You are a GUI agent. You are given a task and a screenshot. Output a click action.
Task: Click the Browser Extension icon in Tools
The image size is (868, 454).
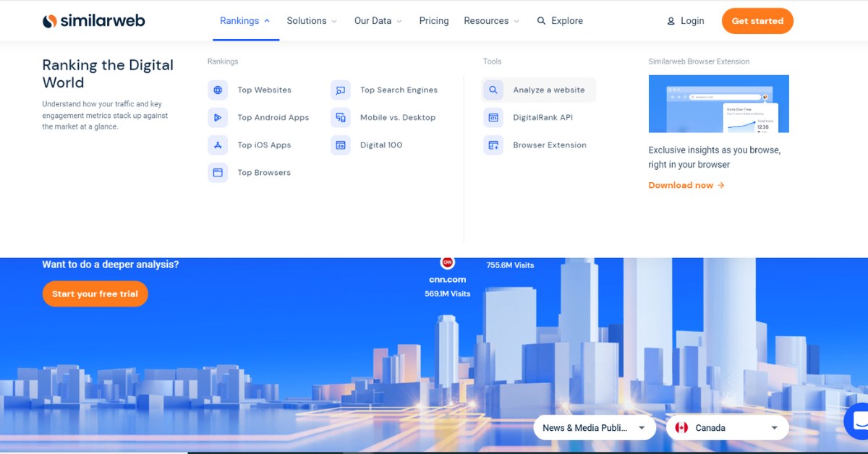click(493, 145)
